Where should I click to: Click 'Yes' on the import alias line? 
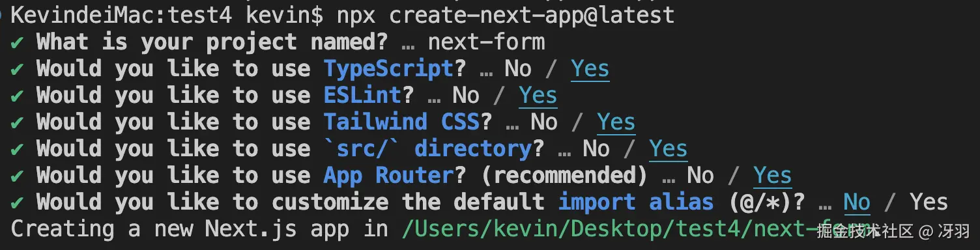929,202
